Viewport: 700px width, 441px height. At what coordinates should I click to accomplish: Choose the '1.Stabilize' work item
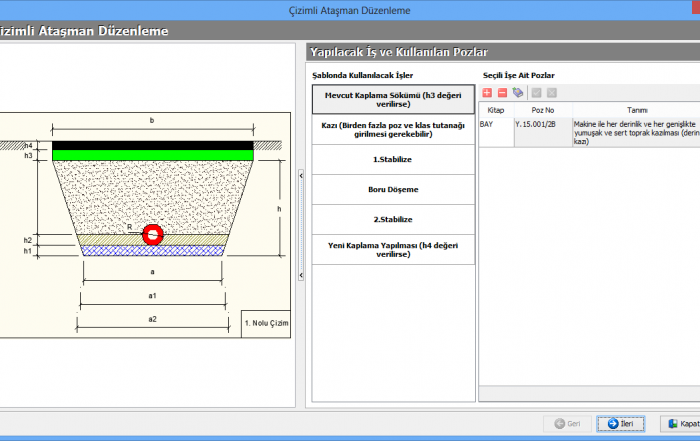pos(393,160)
